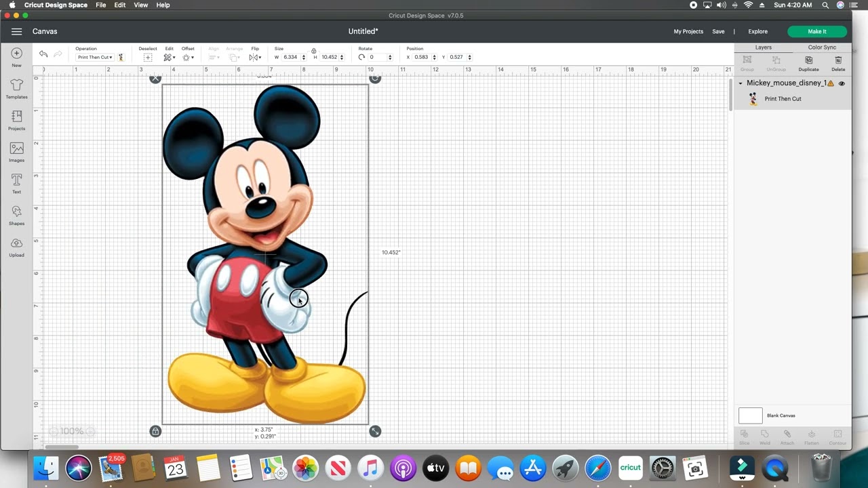Open the Apple menu

click(x=12, y=5)
